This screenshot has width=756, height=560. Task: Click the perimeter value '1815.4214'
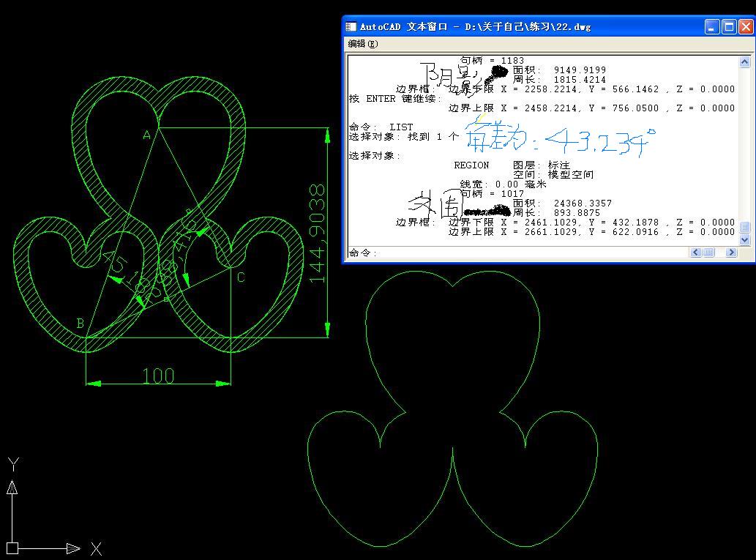pyautogui.click(x=580, y=80)
